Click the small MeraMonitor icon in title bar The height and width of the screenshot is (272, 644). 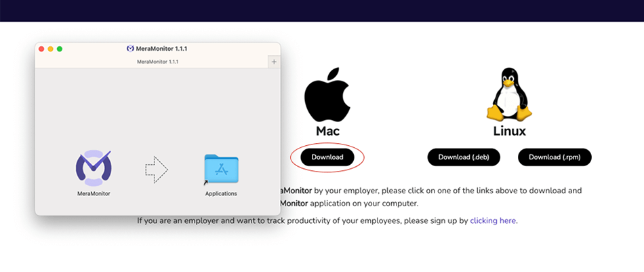tap(130, 49)
